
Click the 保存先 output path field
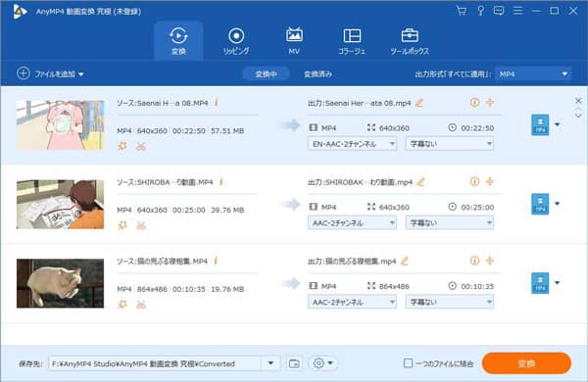pos(155,363)
